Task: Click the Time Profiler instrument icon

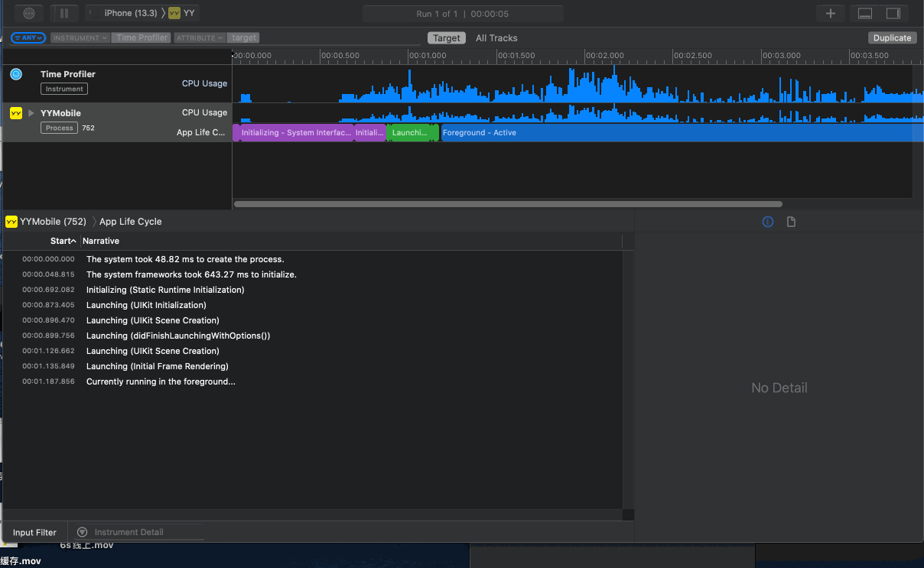Action: point(16,74)
